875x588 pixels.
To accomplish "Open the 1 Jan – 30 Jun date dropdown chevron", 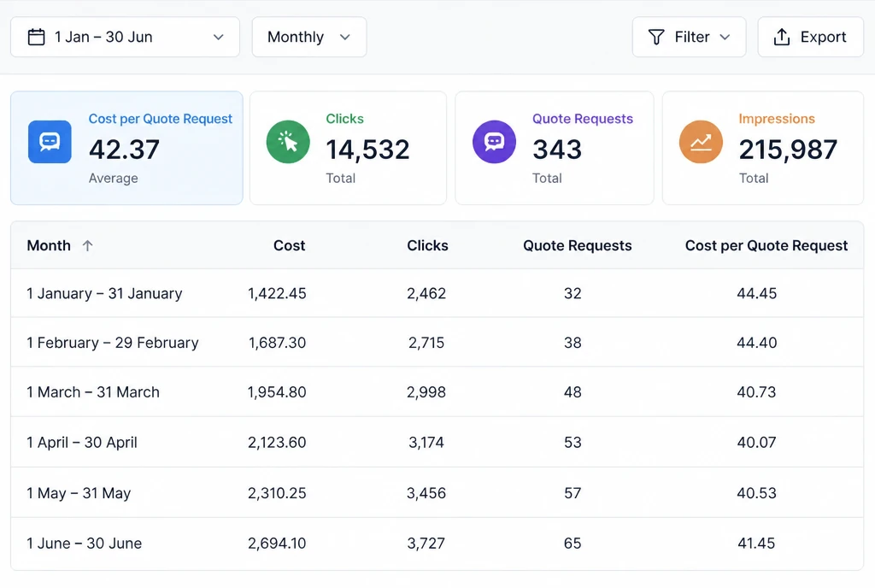I will tap(218, 37).
